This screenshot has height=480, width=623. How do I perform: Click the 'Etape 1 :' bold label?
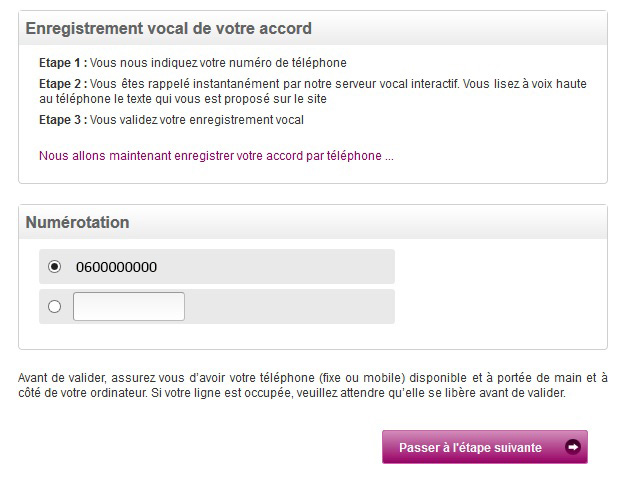click(x=63, y=63)
